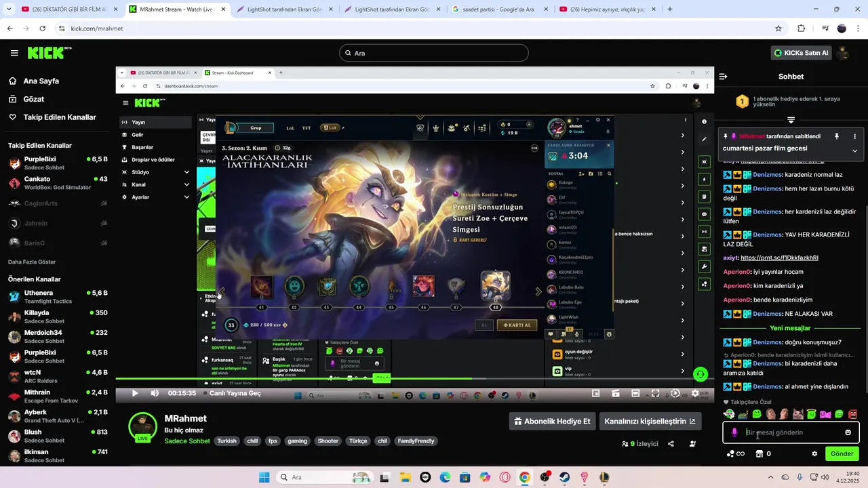Insert the white cat emote
Image resolution: width=868 pixels, height=488 pixels.
coord(798,414)
